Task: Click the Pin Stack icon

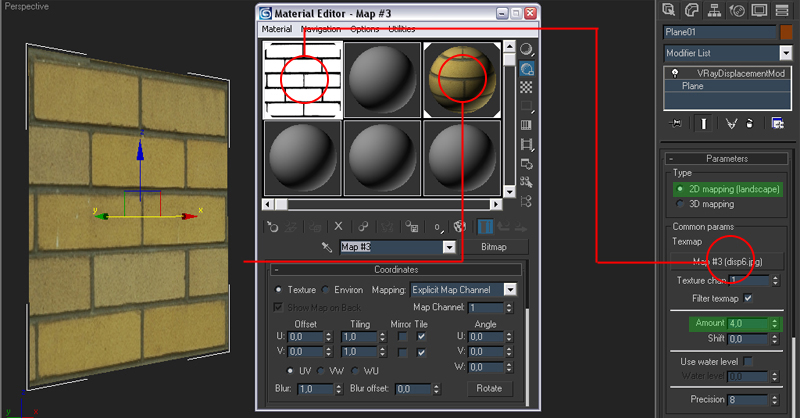Action: tap(677, 122)
